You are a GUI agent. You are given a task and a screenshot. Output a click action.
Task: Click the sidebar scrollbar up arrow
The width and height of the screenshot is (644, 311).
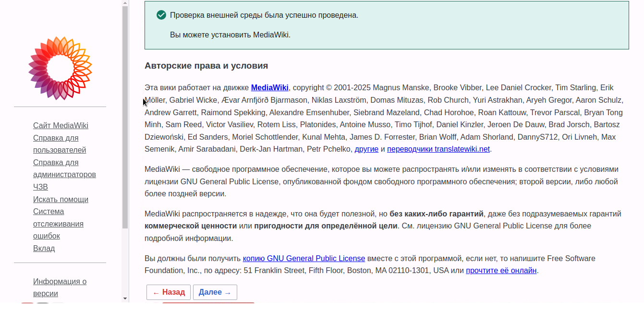click(125, 3)
